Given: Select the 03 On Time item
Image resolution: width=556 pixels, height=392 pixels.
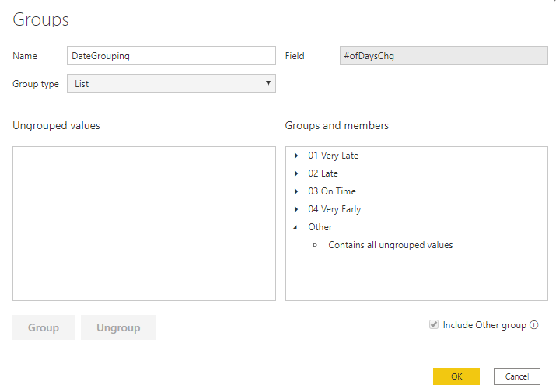Looking at the screenshot, I should [332, 191].
